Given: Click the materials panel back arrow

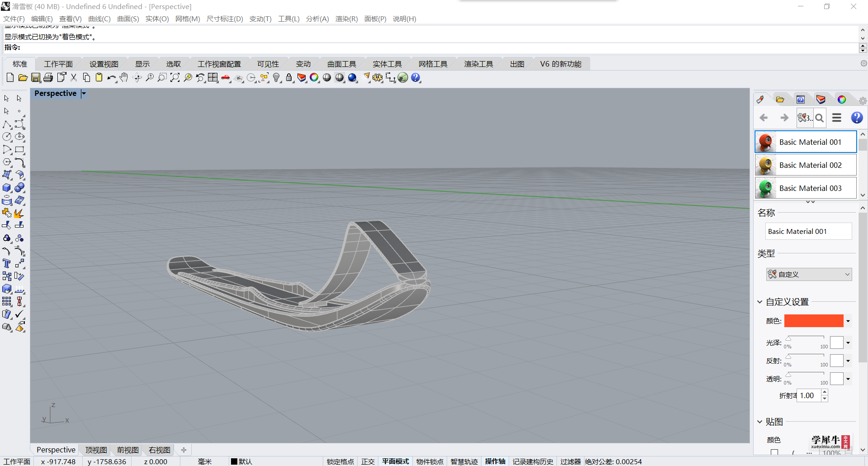Looking at the screenshot, I should point(764,118).
